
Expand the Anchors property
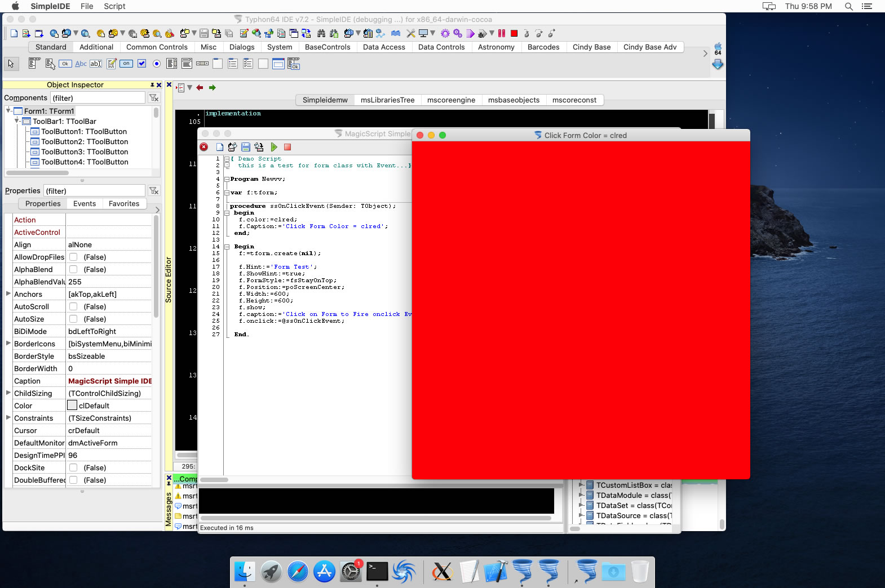[x=8, y=293]
